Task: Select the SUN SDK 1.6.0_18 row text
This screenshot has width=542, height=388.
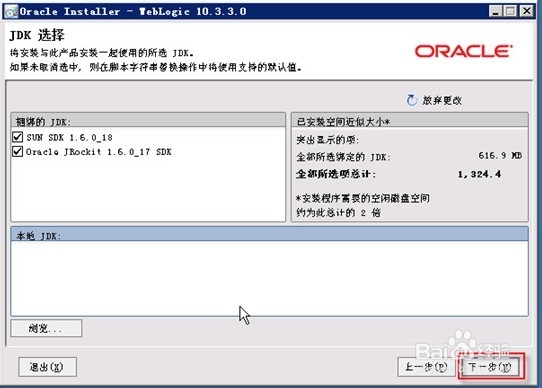Action: pos(69,138)
